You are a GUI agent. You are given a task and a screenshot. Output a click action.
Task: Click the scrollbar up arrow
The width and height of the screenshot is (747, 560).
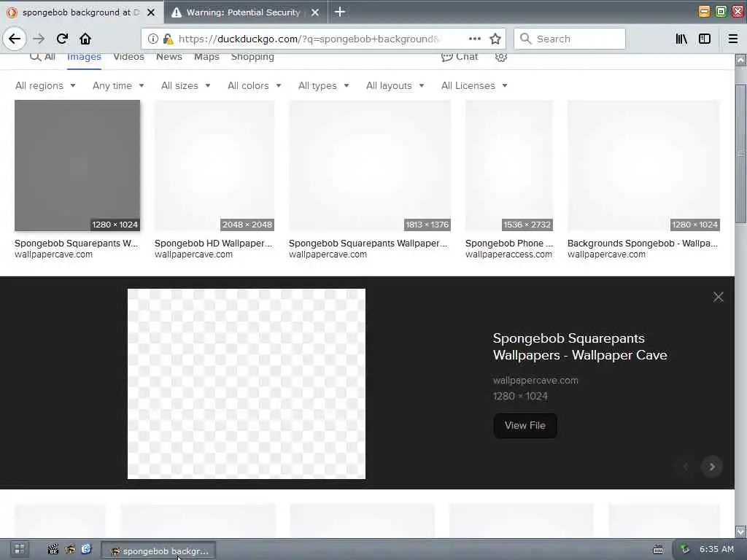click(x=740, y=60)
